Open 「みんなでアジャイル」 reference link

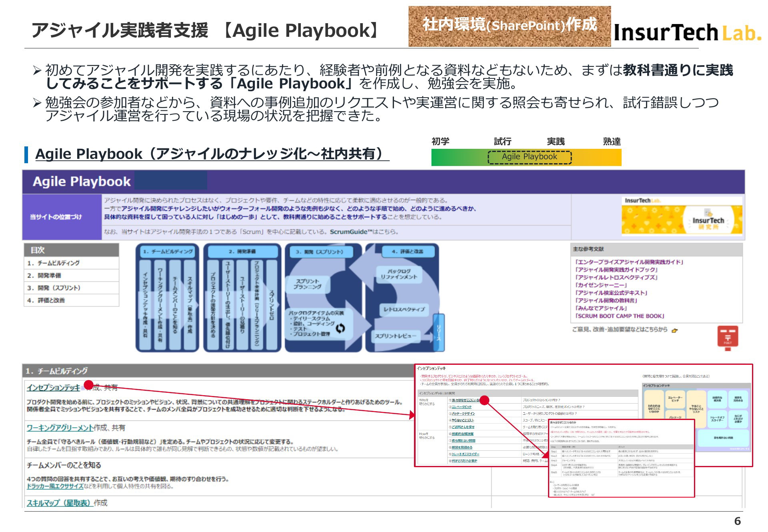pyautogui.click(x=601, y=308)
